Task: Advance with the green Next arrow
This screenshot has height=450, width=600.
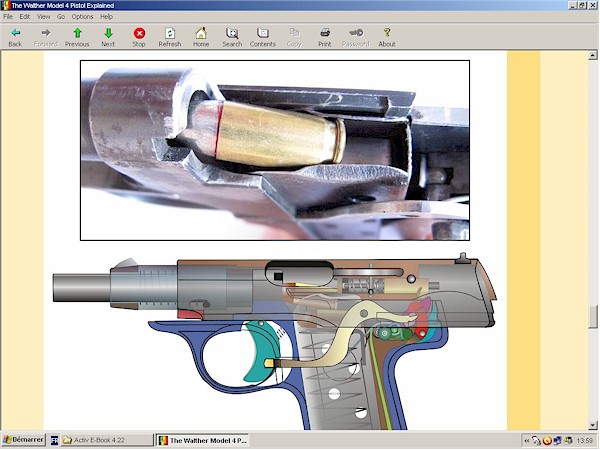Action: (108, 38)
